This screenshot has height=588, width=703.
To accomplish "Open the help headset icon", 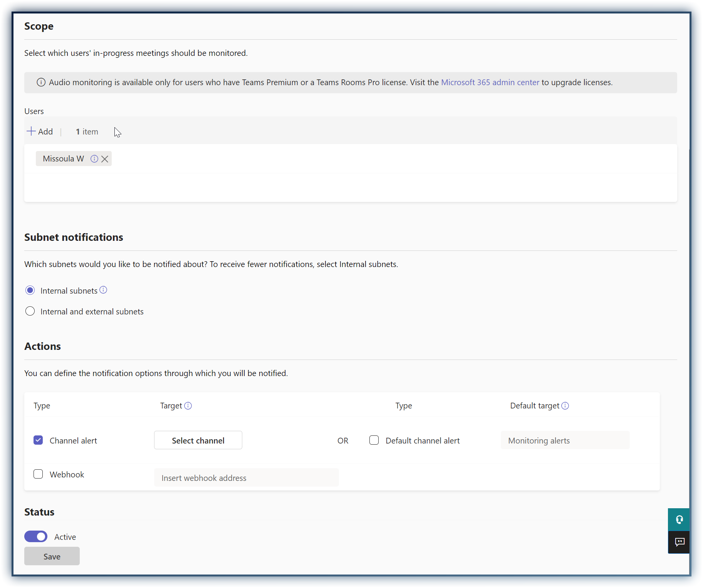I will (x=679, y=520).
